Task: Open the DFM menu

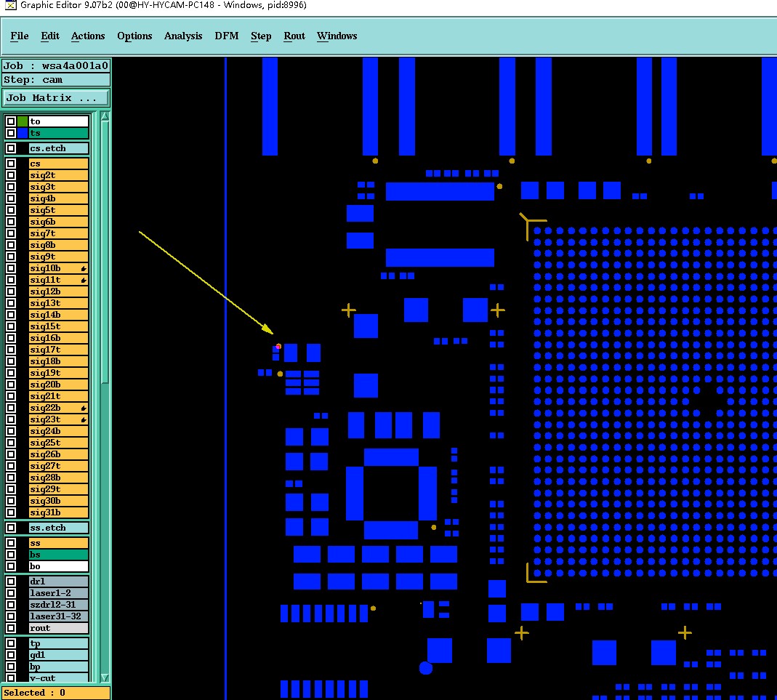Action: coord(227,36)
